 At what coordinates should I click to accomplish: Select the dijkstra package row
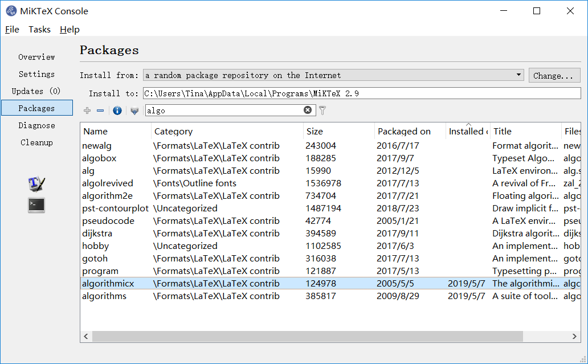[330, 233]
